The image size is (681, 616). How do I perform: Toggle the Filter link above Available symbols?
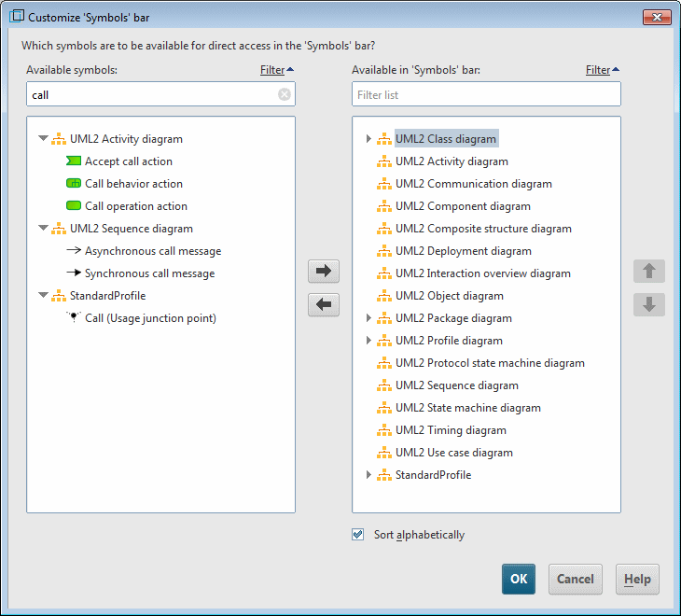(x=277, y=69)
